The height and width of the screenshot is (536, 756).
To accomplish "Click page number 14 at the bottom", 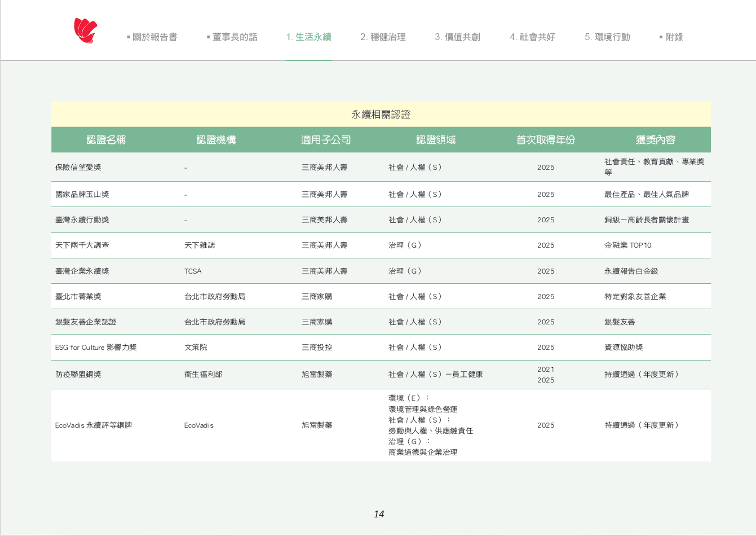I will coord(379,515).
